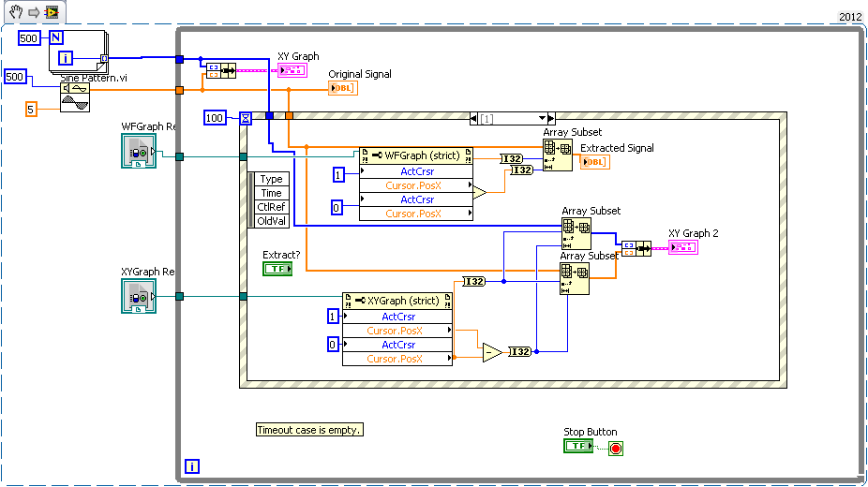Click the subtract node beside XYGraph property node

pos(492,352)
